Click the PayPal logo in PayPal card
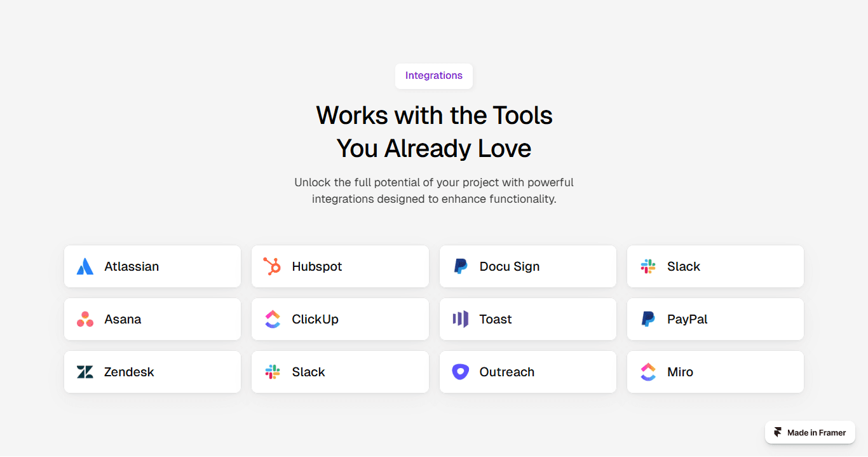The width and height of the screenshot is (868, 457). coord(648,319)
